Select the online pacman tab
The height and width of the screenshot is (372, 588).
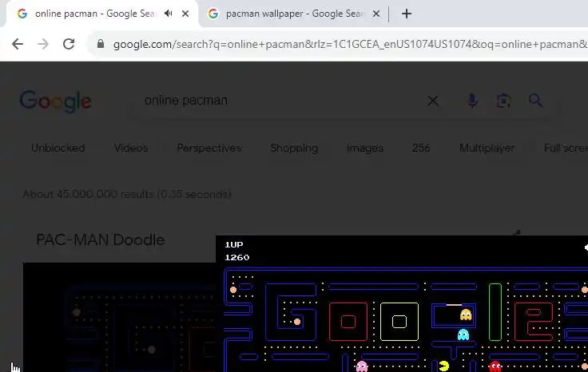tap(102, 14)
